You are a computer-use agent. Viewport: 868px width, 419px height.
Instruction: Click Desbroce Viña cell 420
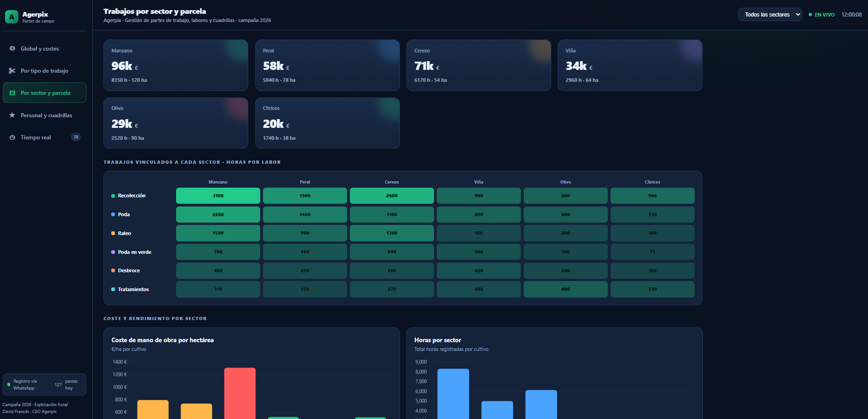[x=479, y=270]
